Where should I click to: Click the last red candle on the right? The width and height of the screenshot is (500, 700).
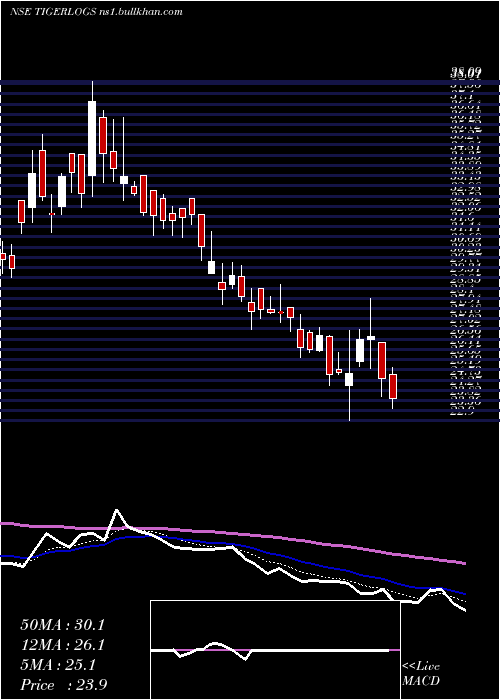[393, 386]
